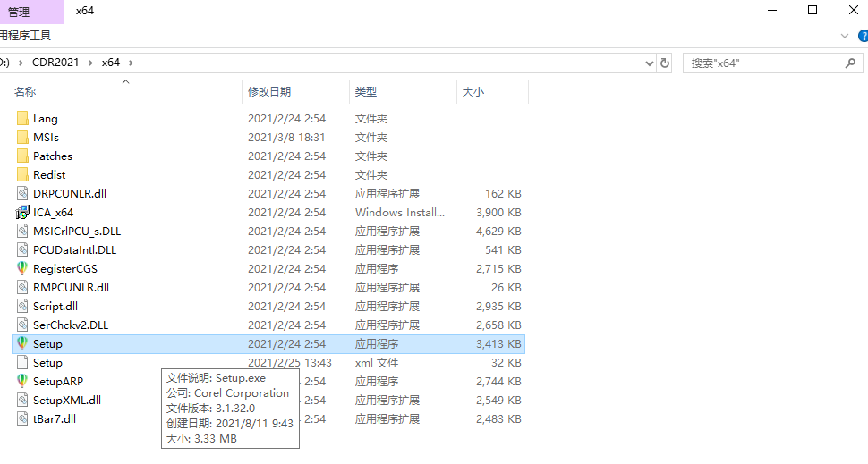Click x64 in the breadcrumb path
Screen dimensions: 868x464
point(111,63)
